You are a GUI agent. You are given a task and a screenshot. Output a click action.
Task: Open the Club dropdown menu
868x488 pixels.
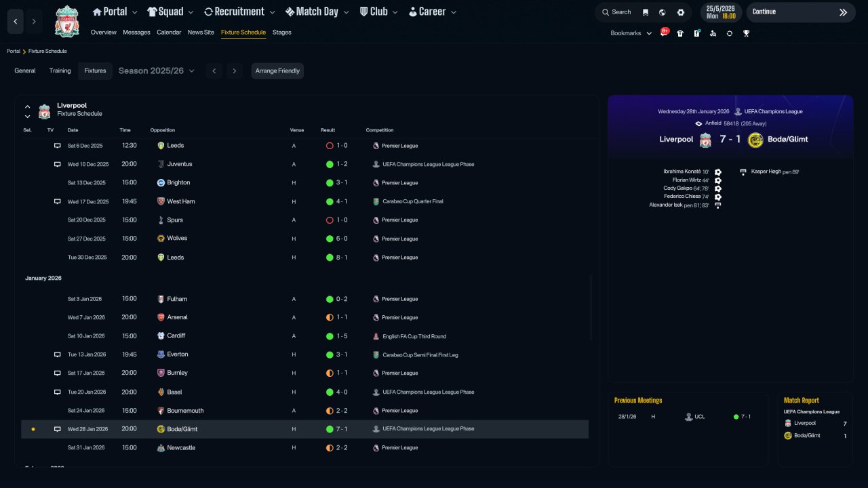tap(380, 12)
